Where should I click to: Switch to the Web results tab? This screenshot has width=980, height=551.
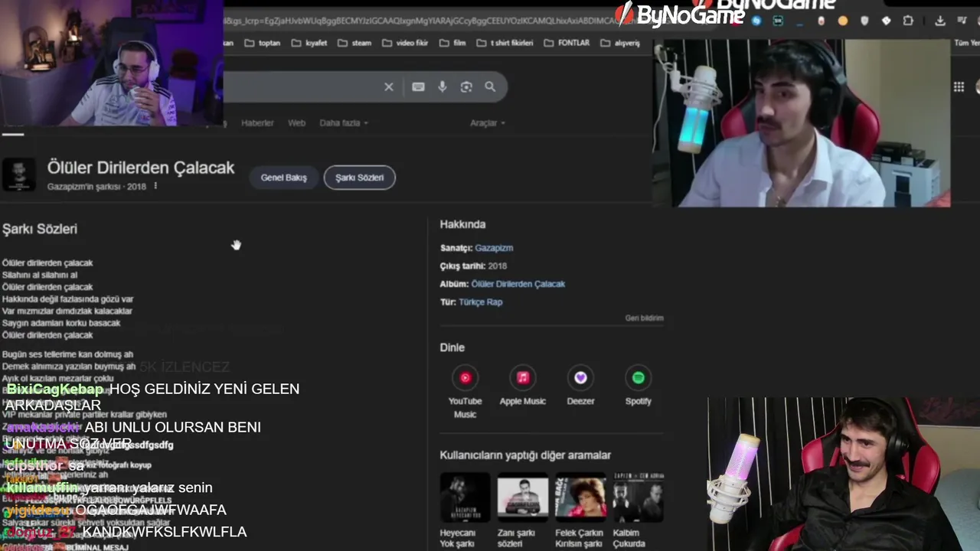tap(296, 122)
